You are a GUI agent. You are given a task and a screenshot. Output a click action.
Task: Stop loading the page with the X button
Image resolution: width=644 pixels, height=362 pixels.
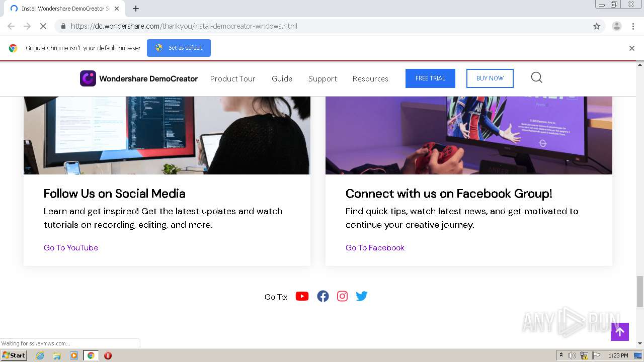point(43,26)
